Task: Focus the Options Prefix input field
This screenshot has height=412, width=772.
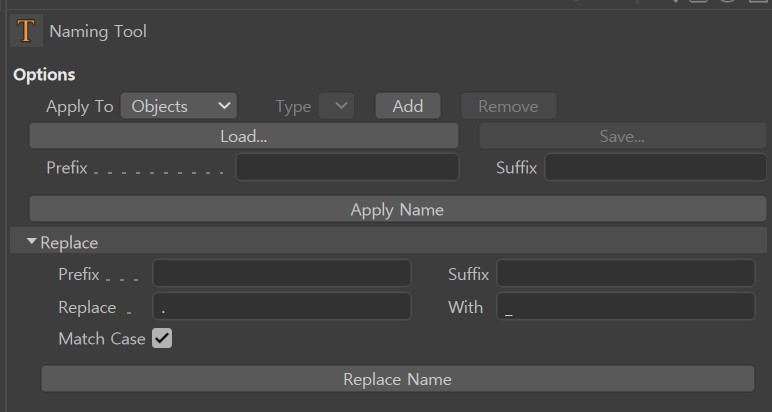Action: tap(348, 167)
